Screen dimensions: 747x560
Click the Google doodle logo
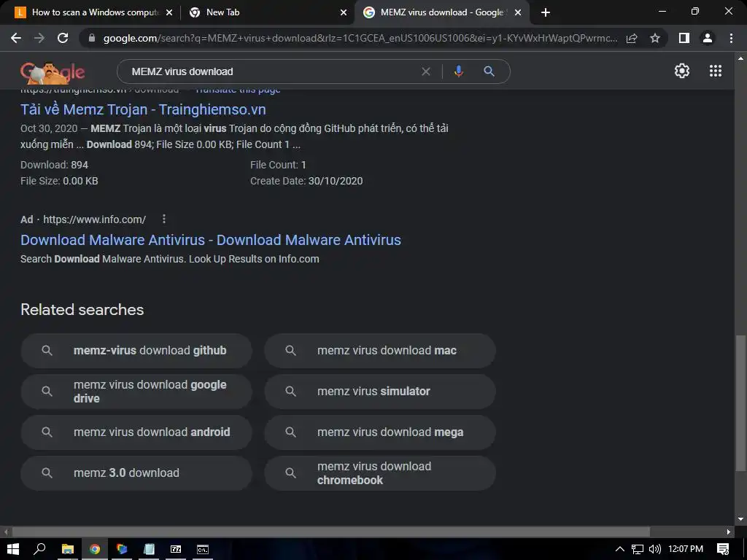(53, 72)
